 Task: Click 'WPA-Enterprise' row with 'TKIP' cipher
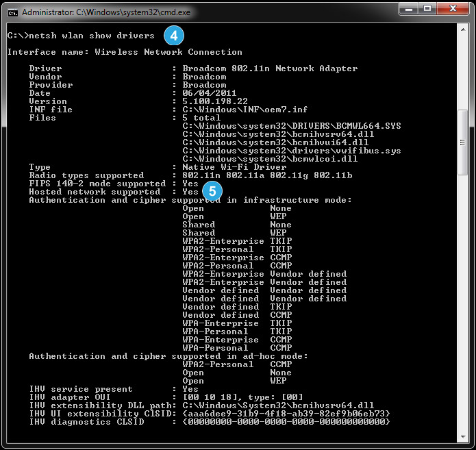click(x=237, y=323)
